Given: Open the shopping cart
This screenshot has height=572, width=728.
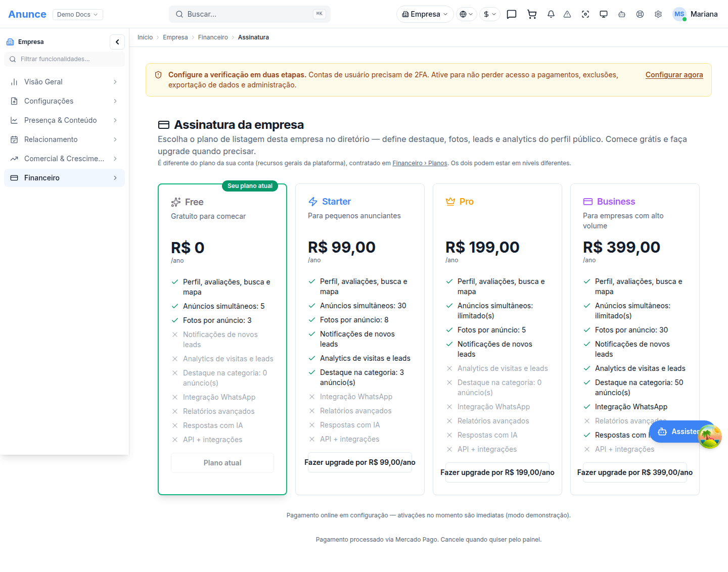Looking at the screenshot, I should click(532, 14).
